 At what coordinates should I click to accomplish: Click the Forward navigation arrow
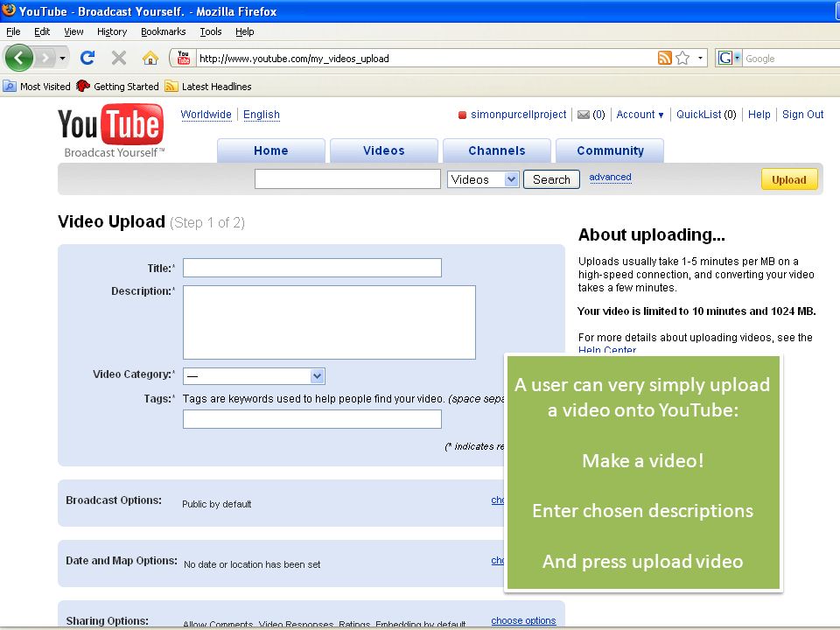click(x=45, y=58)
